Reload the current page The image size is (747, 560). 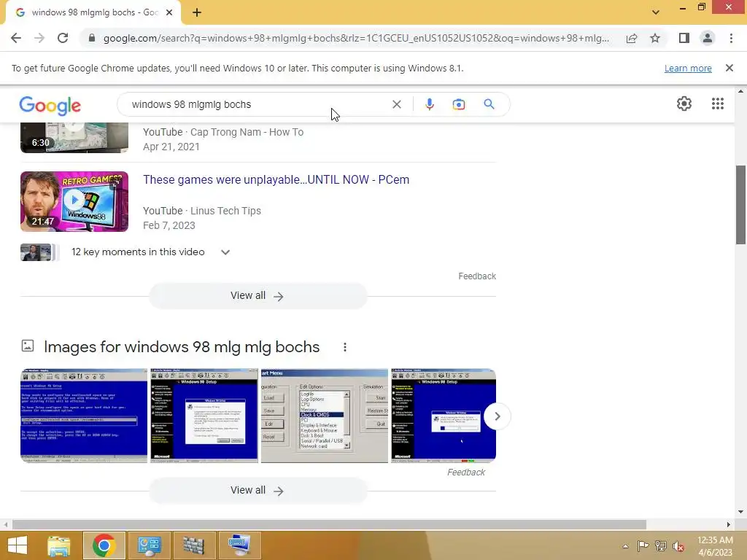tap(63, 38)
